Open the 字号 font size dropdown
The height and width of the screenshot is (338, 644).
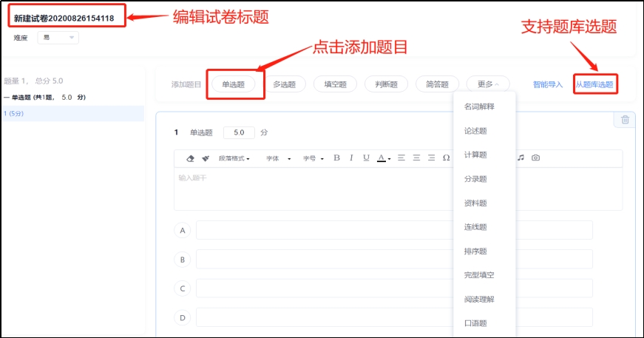click(313, 158)
